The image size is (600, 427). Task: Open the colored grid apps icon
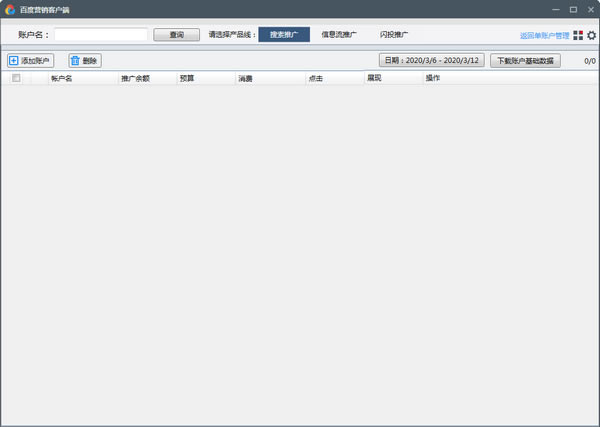click(x=578, y=35)
